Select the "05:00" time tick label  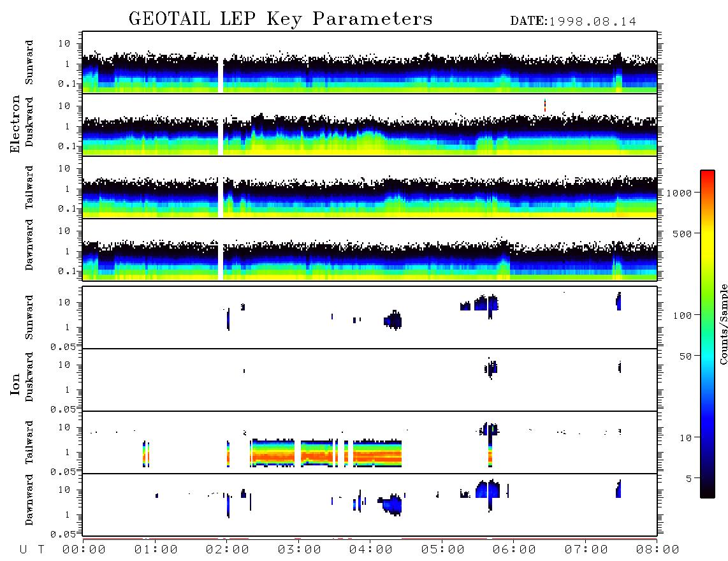443,550
